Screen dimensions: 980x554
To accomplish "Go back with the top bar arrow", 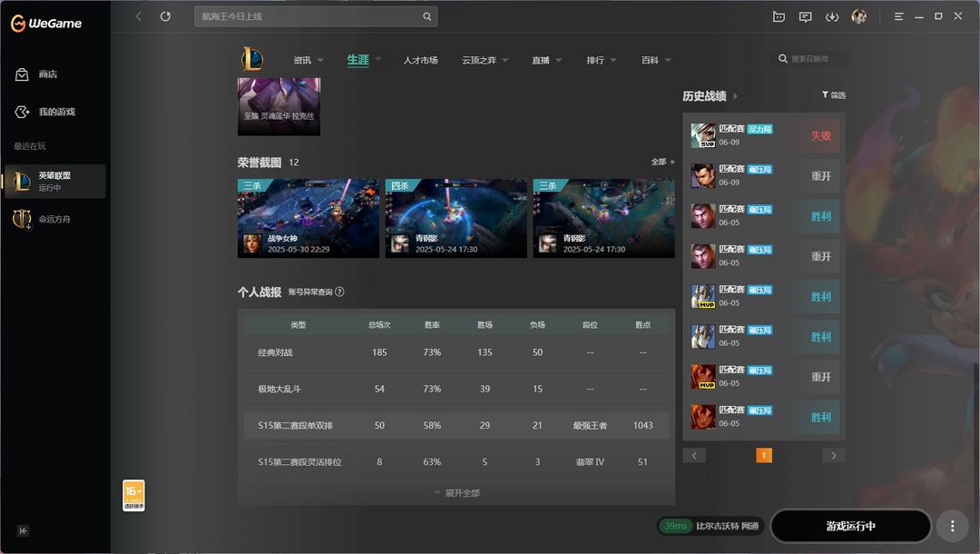I will pos(139,16).
